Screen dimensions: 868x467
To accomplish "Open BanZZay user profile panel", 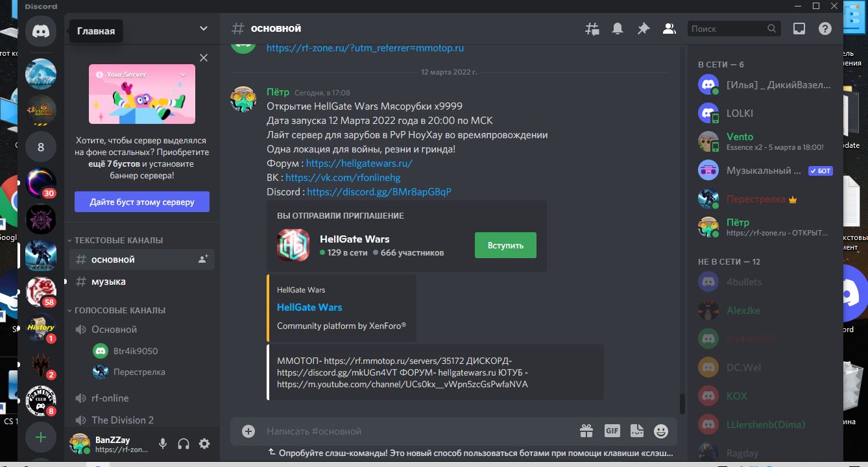I will [110, 444].
